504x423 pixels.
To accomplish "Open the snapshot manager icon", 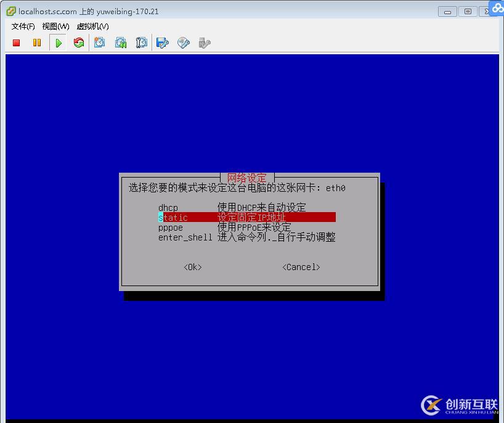I will click(x=141, y=43).
